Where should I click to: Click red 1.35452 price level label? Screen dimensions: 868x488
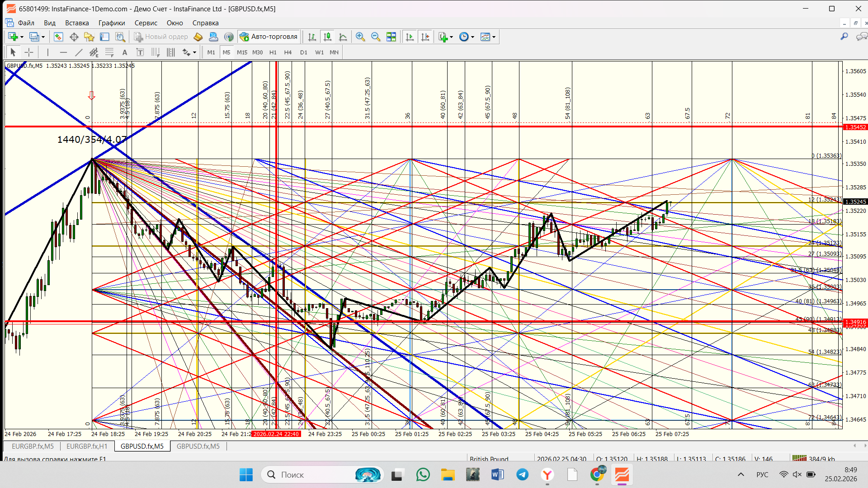pyautogui.click(x=855, y=127)
